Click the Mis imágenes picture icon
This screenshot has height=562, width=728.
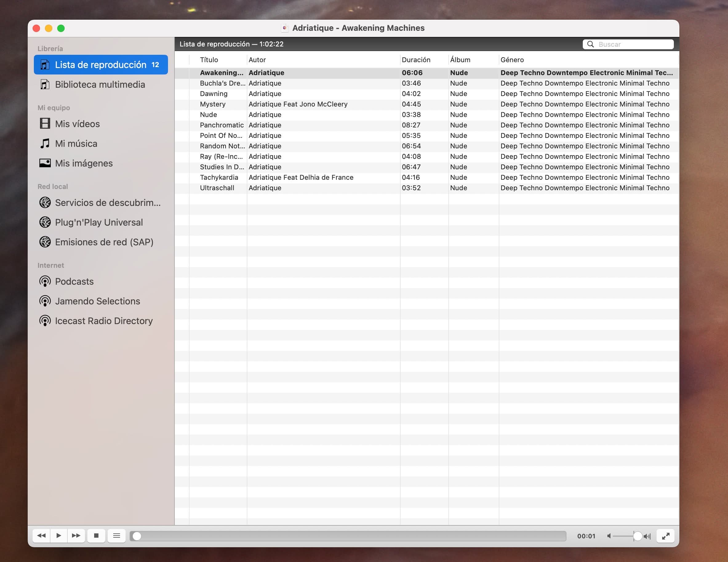pos(45,163)
